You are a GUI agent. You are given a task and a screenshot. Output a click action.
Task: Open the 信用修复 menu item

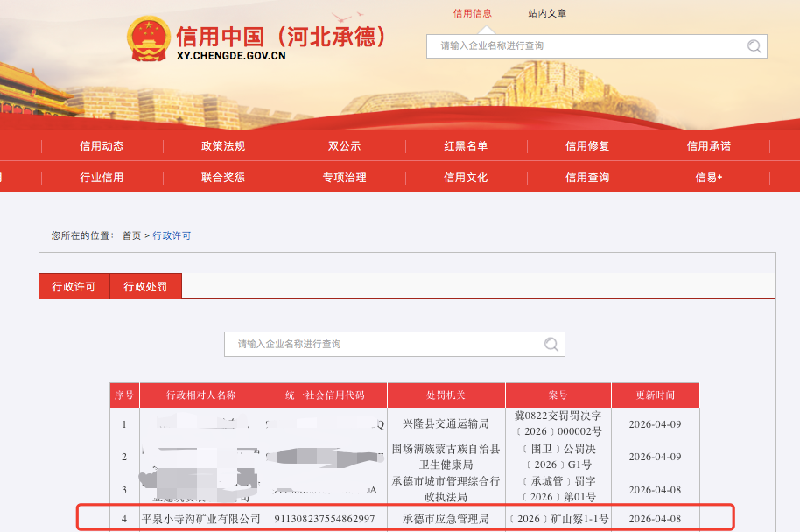click(x=587, y=146)
